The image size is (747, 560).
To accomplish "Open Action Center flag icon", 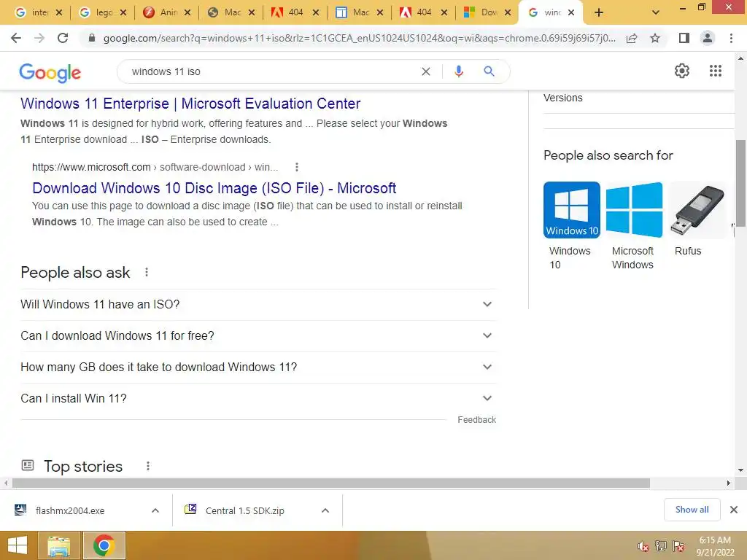I will coord(678,546).
